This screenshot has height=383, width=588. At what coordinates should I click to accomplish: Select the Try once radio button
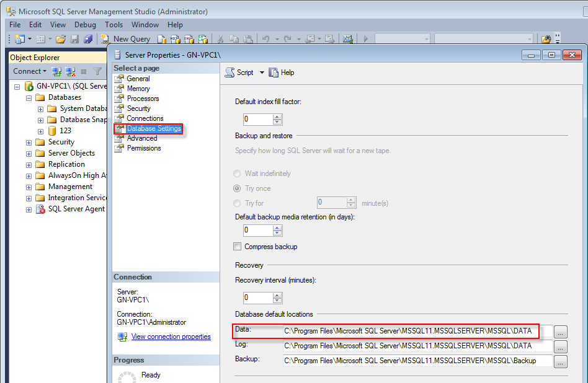tap(237, 188)
